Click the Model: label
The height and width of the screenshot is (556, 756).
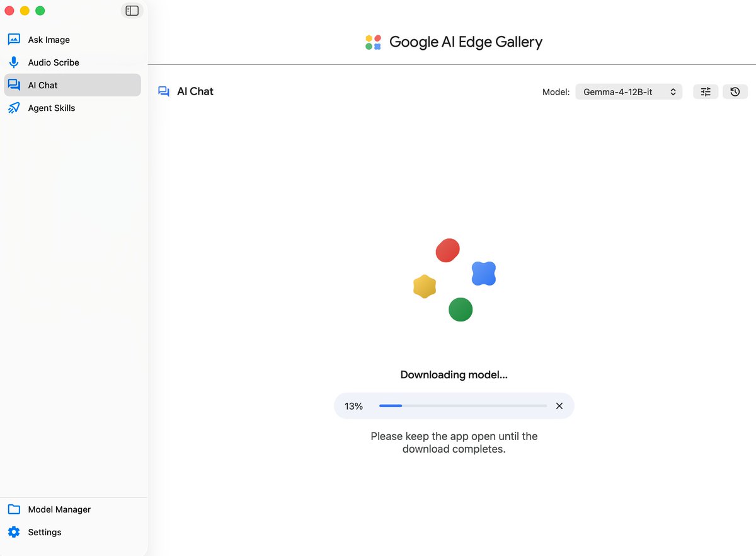coord(556,92)
